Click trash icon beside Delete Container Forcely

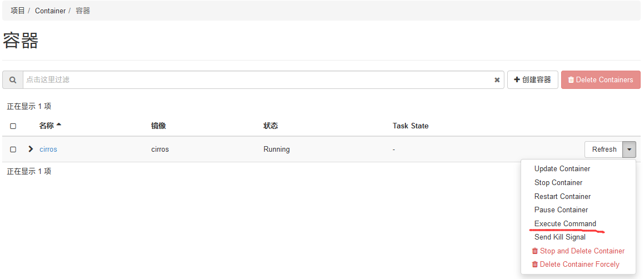pyautogui.click(x=535, y=265)
